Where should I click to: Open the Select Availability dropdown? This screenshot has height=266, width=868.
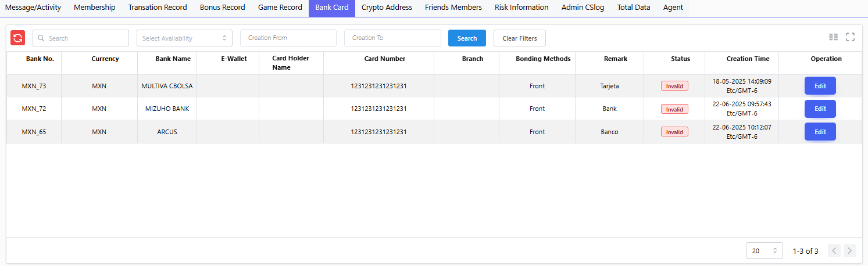pos(184,38)
